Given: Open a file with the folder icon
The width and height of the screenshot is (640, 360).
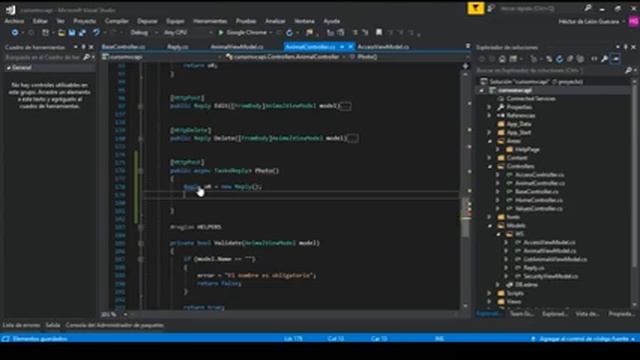Looking at the screenshot, I should point(61,33).
